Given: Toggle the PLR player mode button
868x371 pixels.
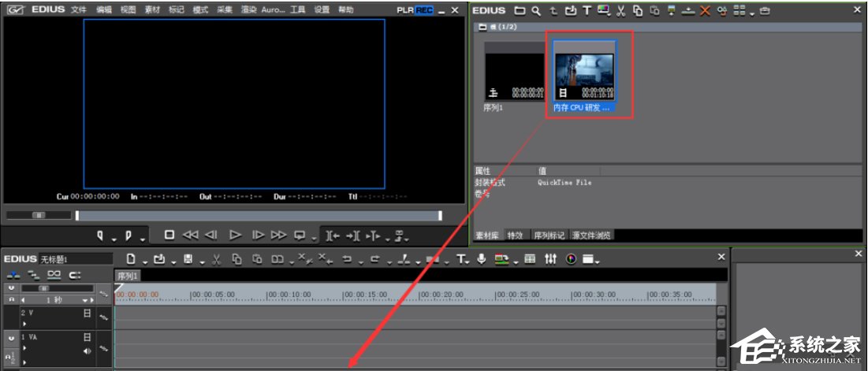Looking at the screenshot, I should click(405, 9).
